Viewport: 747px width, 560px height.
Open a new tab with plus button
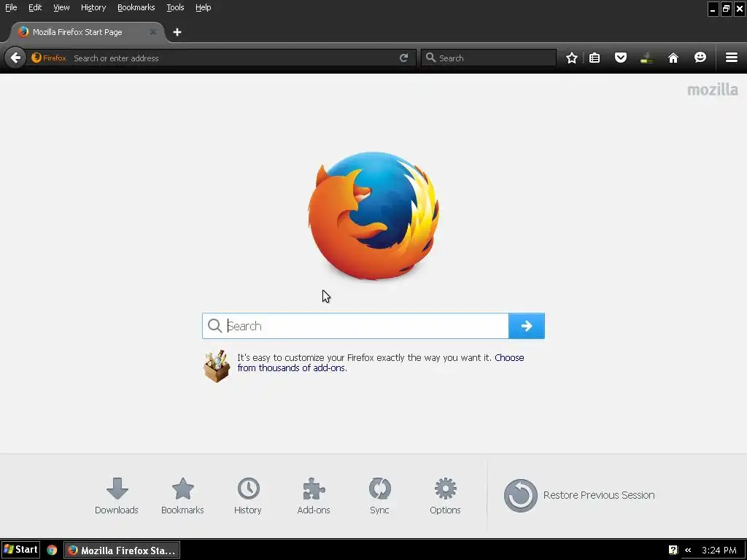pyautogui.click(x=177, y=32)
